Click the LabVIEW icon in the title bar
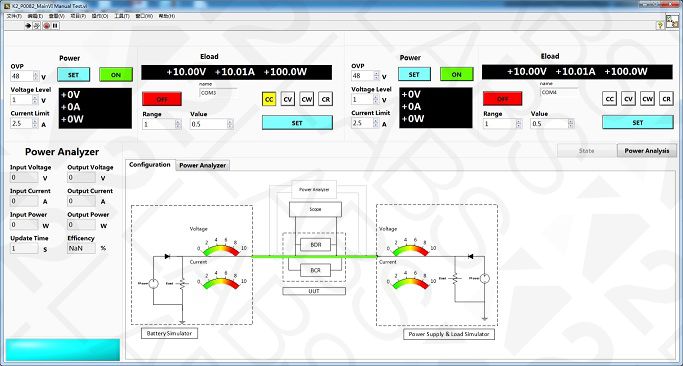This screenshot has height=366, width=683. [x=7, y=4]
